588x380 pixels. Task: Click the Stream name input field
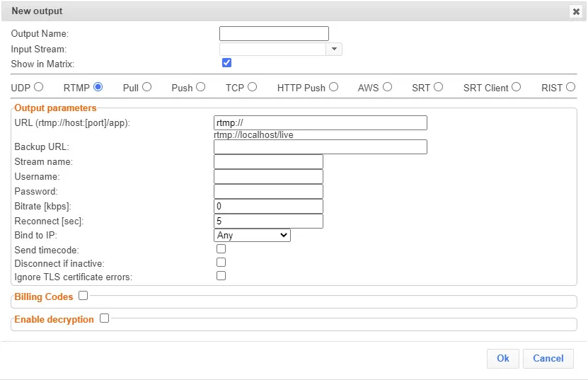click(x=268, y=161)
